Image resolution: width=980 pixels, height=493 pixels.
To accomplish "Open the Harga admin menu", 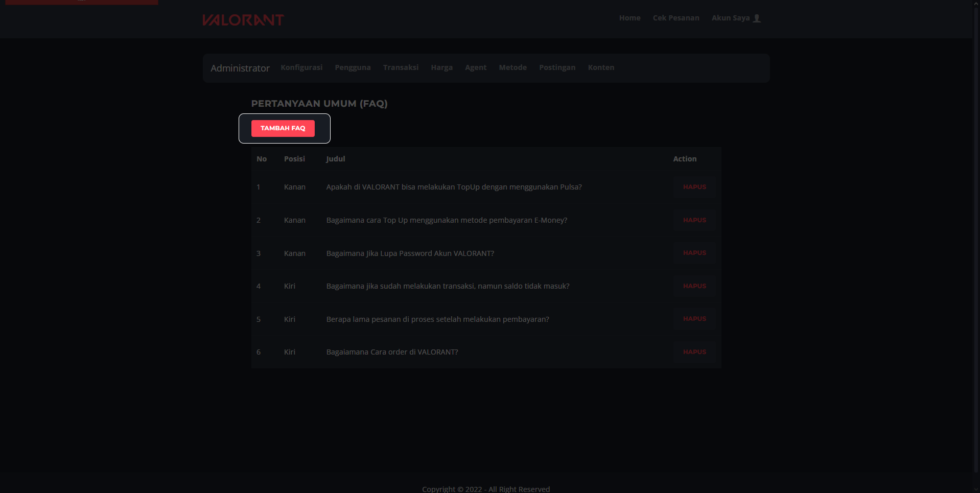I will (x=441, y=67).
